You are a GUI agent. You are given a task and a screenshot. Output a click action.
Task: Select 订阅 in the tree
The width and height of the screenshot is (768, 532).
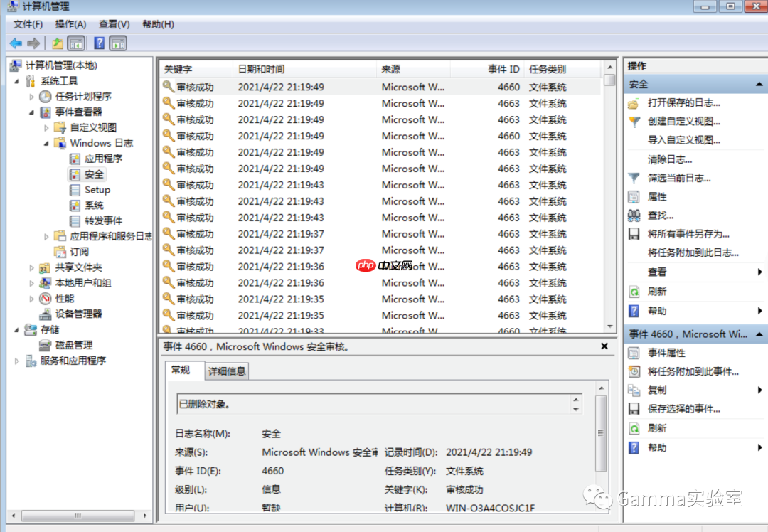79,252
